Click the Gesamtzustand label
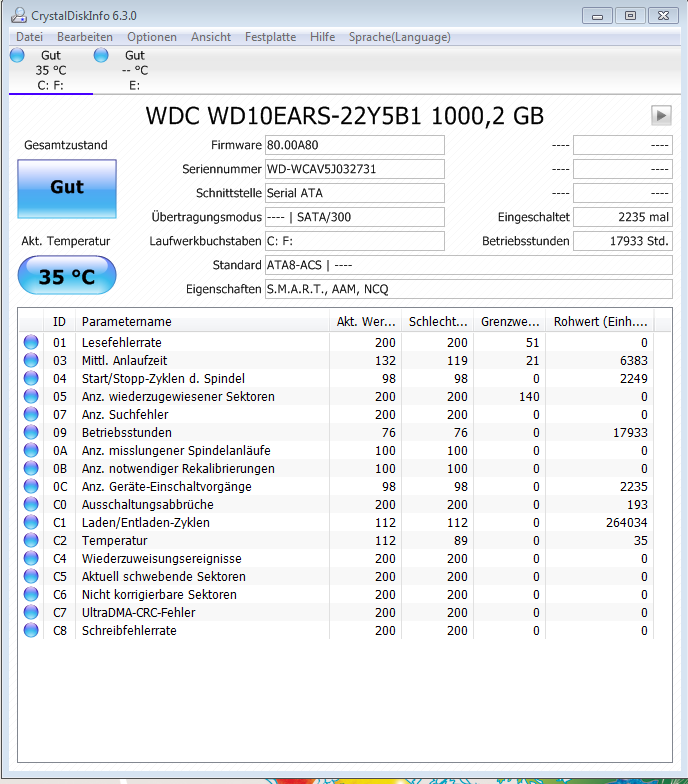Viewport: 688px width, 784px height. (66, 145)
